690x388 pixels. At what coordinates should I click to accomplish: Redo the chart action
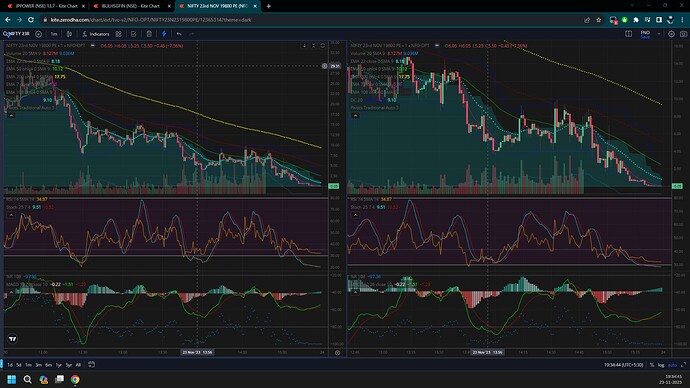tap(191, 34)
